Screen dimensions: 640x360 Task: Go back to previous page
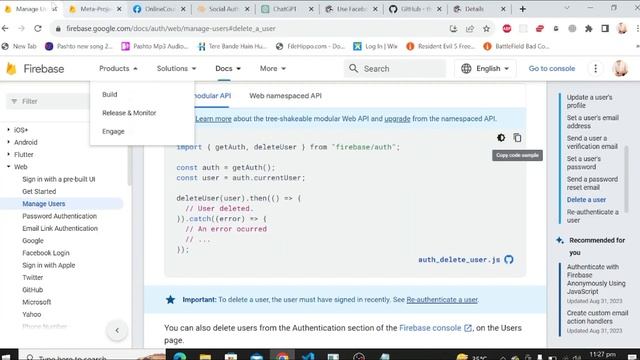(5, 29)
